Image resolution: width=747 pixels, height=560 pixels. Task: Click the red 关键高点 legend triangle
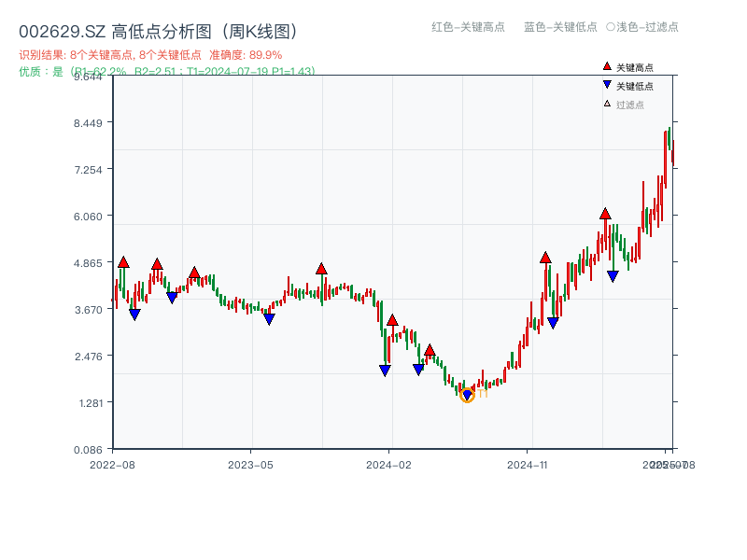coord(607,67)
